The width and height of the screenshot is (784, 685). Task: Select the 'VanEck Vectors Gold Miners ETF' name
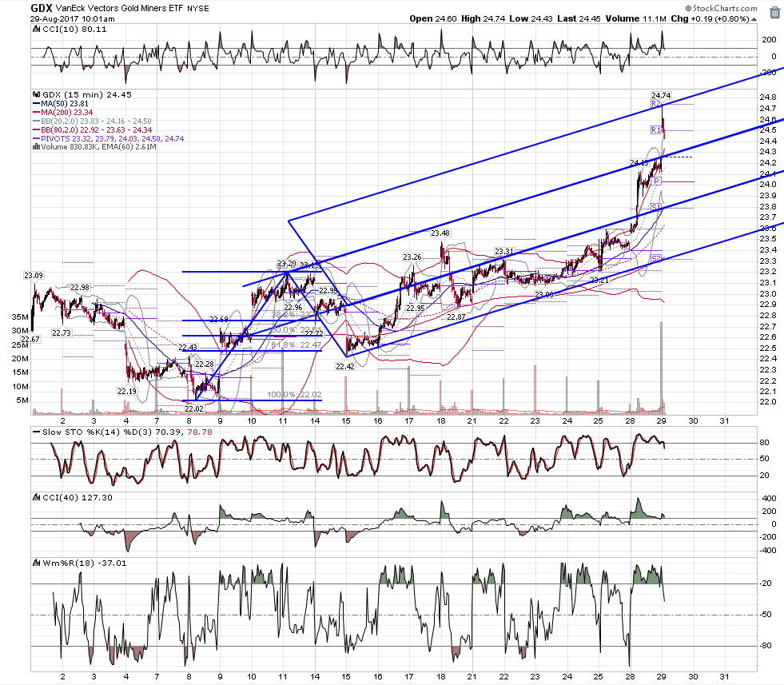point(120,9)
